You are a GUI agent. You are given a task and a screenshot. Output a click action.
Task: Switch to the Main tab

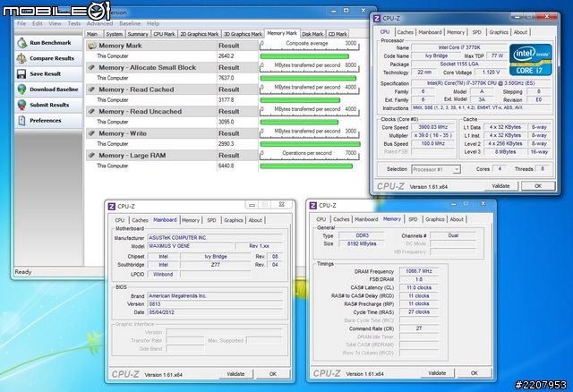pos(92,34)
